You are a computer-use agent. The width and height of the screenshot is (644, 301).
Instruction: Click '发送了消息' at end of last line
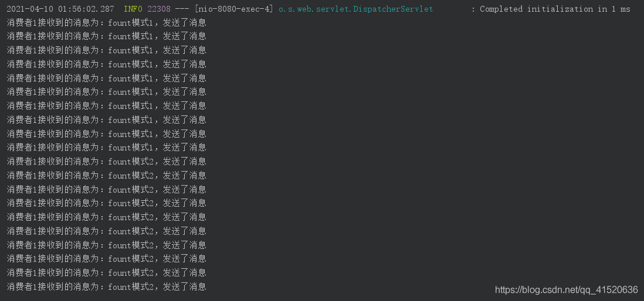pyautogui.click(x=185, y=286)
